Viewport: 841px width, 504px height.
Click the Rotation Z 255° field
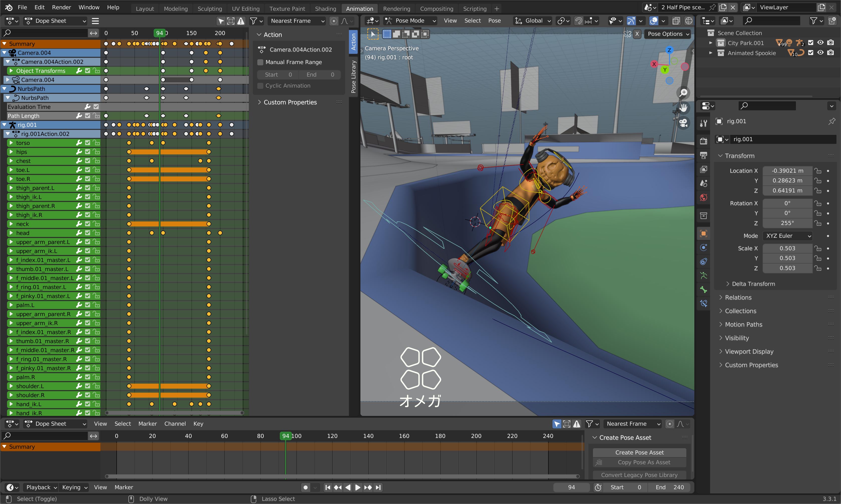point(787,223)
